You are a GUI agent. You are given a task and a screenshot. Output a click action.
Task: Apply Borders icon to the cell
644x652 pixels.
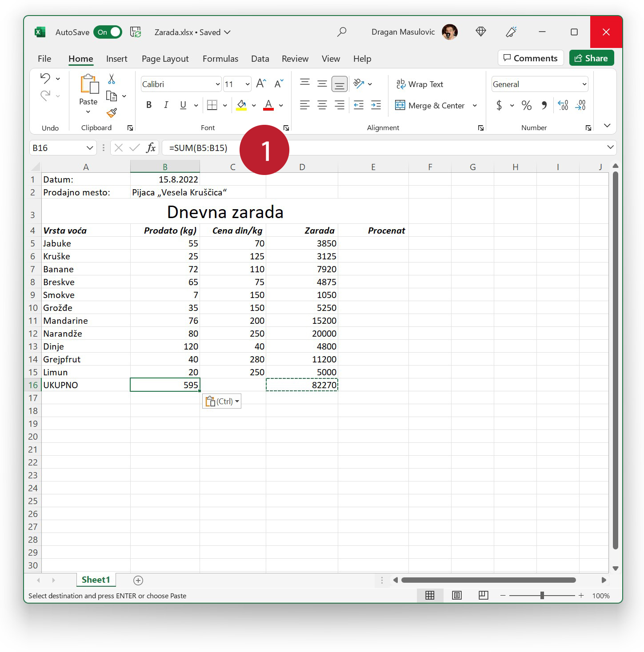click(x=212, y=105)
